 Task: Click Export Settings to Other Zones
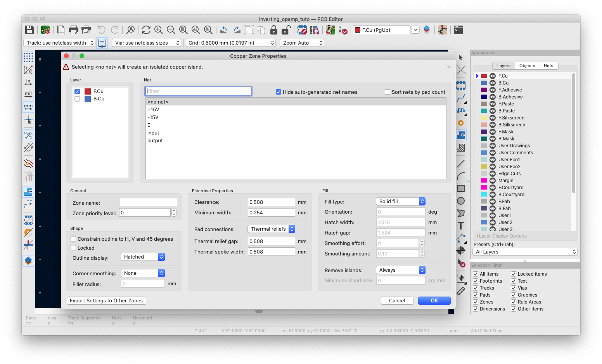coord(106,300)
